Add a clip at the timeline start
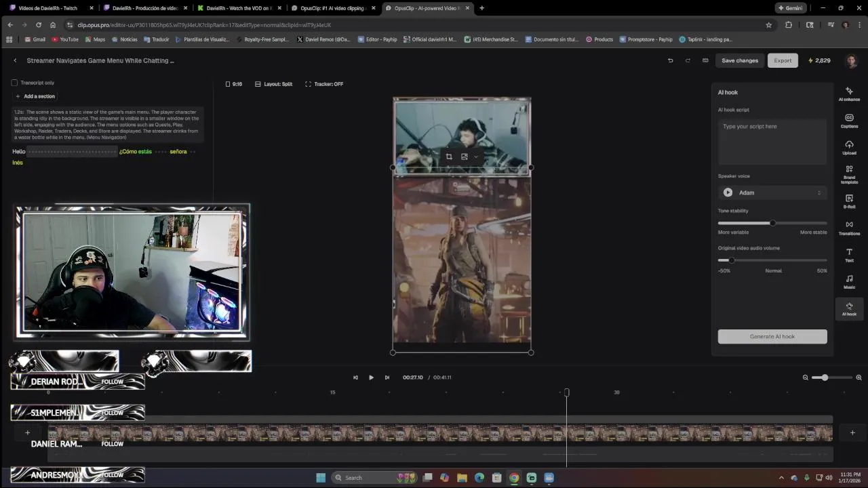 point(27,432)
